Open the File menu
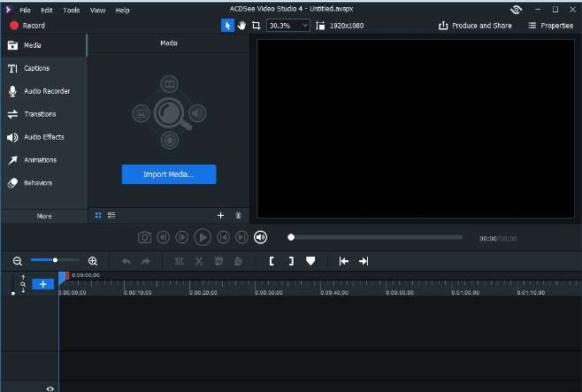 [x=25, y=10]
